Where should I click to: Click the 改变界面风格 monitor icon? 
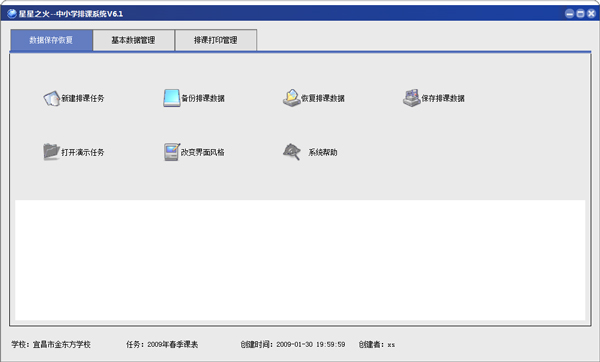tap(172, 152)
